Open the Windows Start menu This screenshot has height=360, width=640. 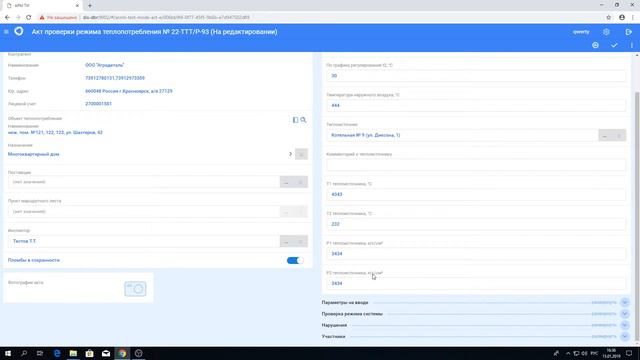[8, 353]
